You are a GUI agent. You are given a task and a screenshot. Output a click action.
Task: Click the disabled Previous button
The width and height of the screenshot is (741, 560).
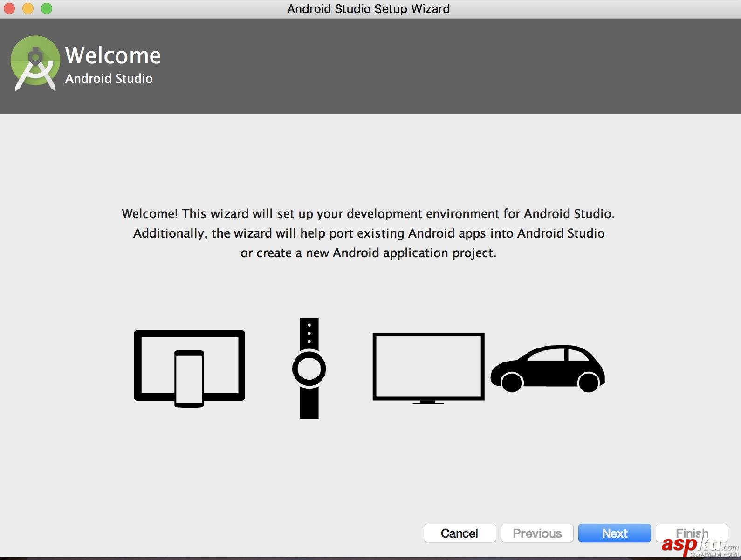tap(537, 533)
